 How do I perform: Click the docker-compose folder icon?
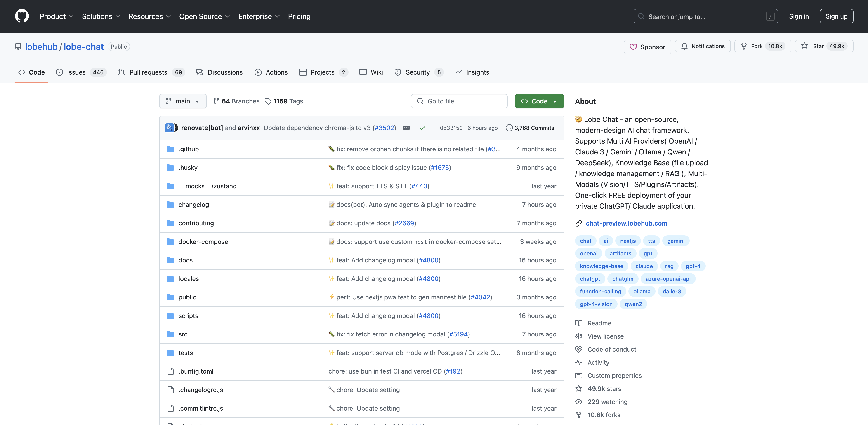[170, 241]
